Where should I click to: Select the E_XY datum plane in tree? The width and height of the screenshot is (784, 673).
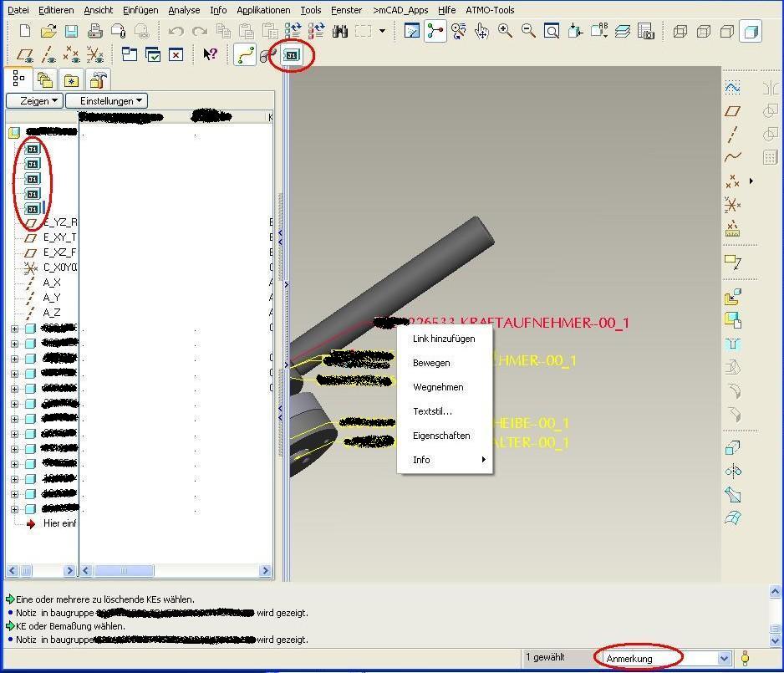59,237
